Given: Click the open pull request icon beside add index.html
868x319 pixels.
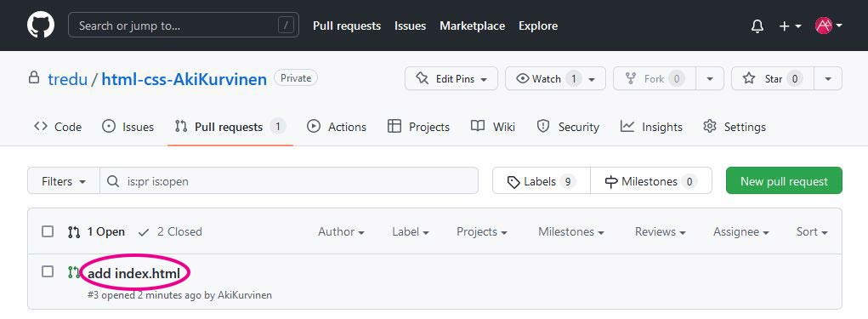Looking at the screenshot, I should 74,272.
